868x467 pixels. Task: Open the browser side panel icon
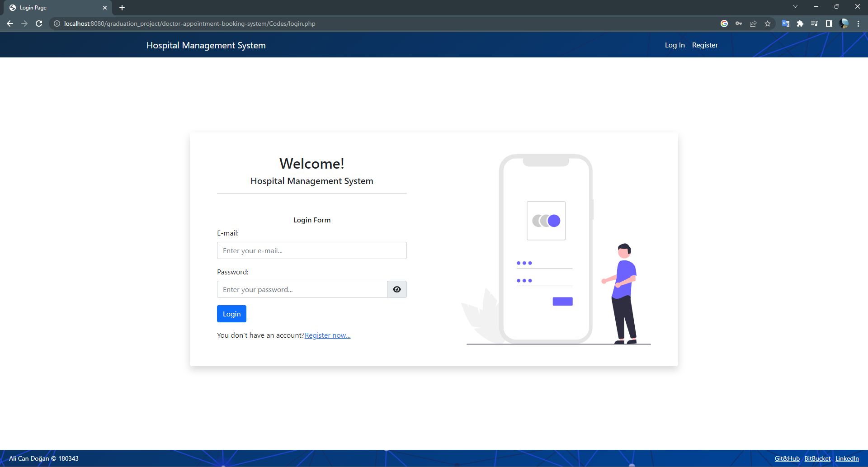click(x=829, y=24)
